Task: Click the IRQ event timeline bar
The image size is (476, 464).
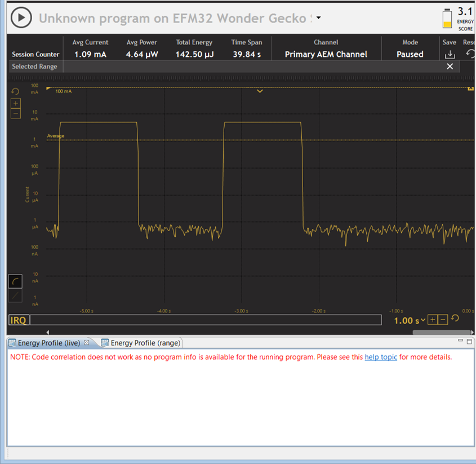Action: tap(206, 320)
